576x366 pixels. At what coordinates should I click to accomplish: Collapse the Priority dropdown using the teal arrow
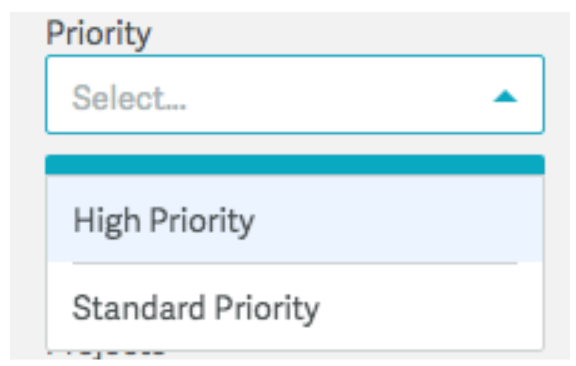coord(505,96)
